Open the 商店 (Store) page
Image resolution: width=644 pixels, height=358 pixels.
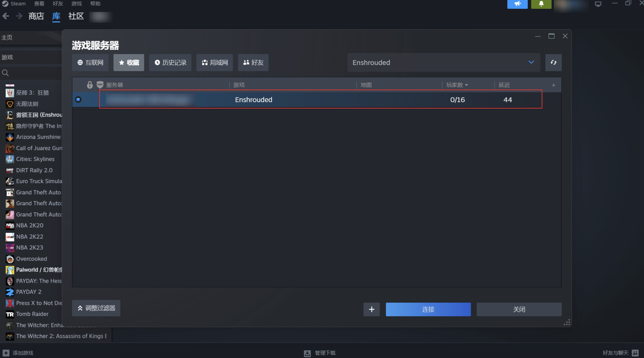(36, 16)
